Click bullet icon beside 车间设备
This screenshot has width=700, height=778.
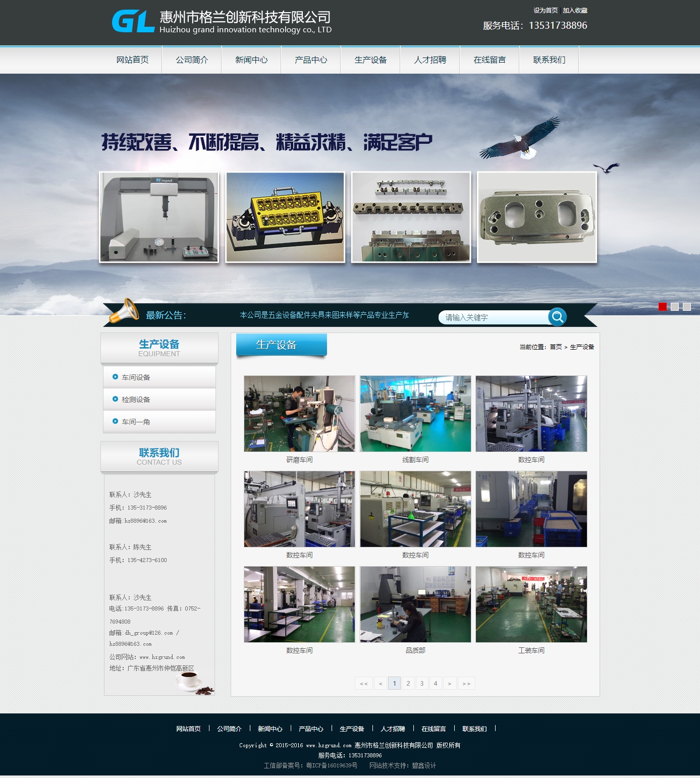(116, 377)
